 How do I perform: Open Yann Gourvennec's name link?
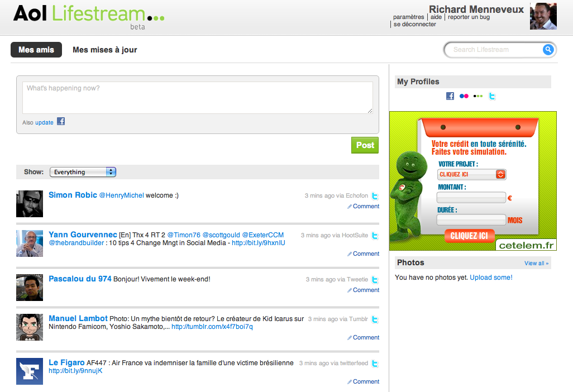83,235
